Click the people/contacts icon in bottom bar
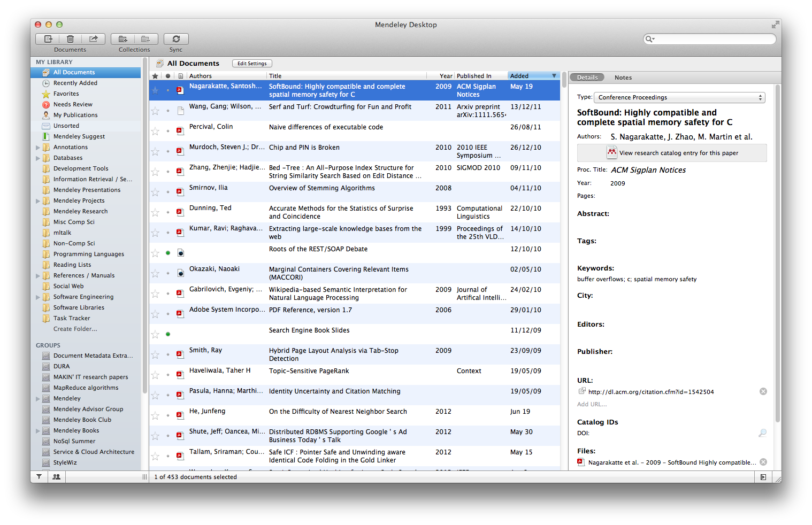 click(x=56, y=477)
